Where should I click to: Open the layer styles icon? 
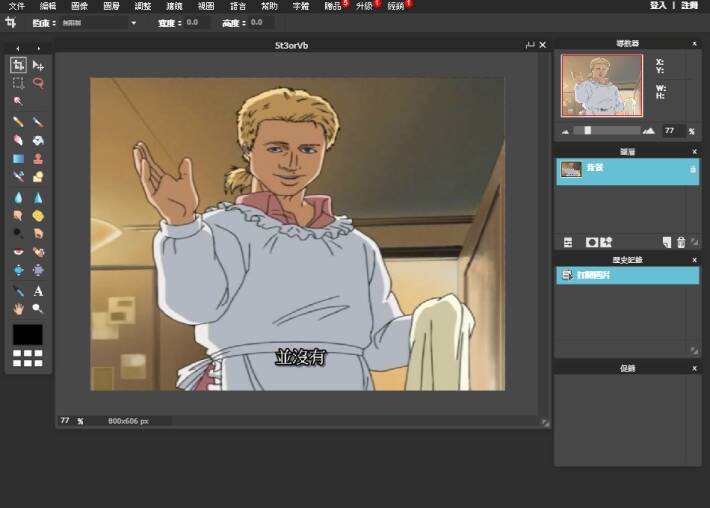coord(606,242)
